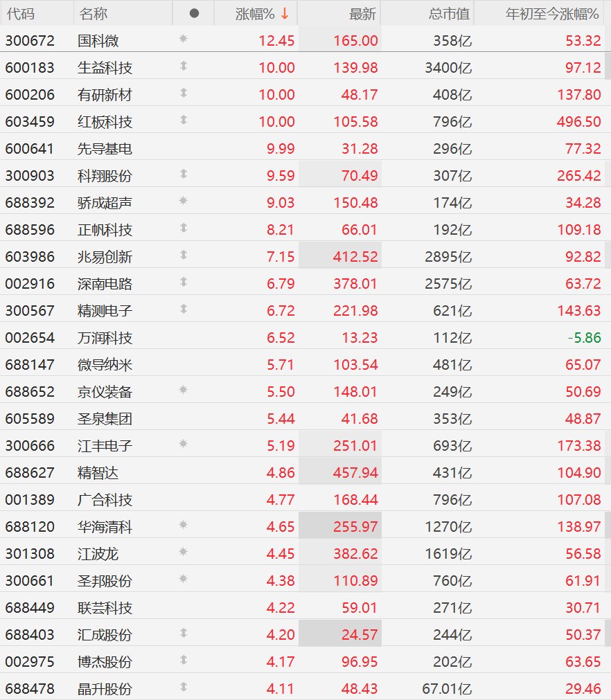Screen dimensions: 611x700
Task: Click the marker icon in the 华海清科 row
Action: (183, 525)
